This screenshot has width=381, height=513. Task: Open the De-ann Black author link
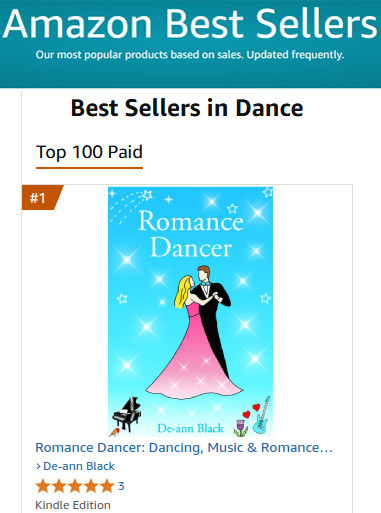click(79, 466)
